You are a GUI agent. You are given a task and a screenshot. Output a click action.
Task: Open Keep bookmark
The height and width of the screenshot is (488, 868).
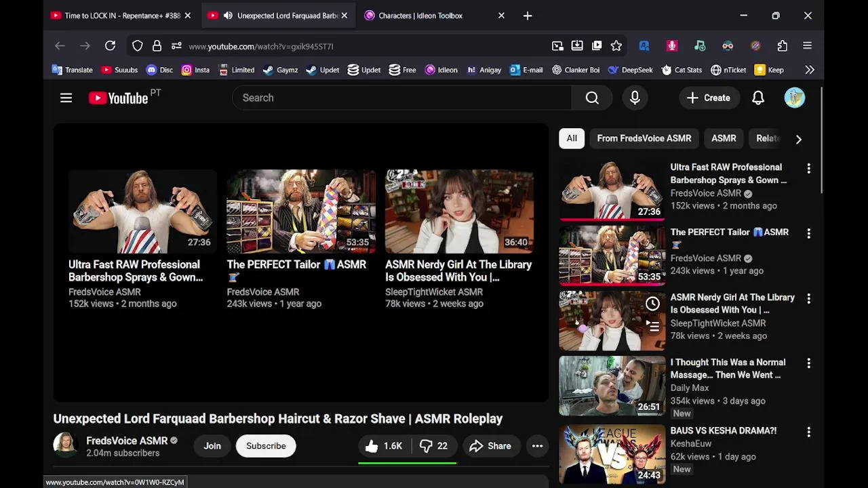(769, 70)
